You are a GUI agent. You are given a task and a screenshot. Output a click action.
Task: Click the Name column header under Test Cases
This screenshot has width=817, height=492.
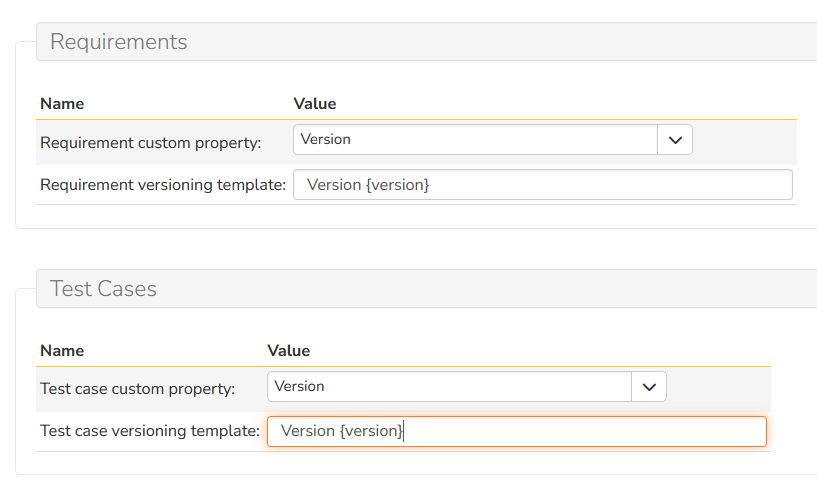pos(62,351)
